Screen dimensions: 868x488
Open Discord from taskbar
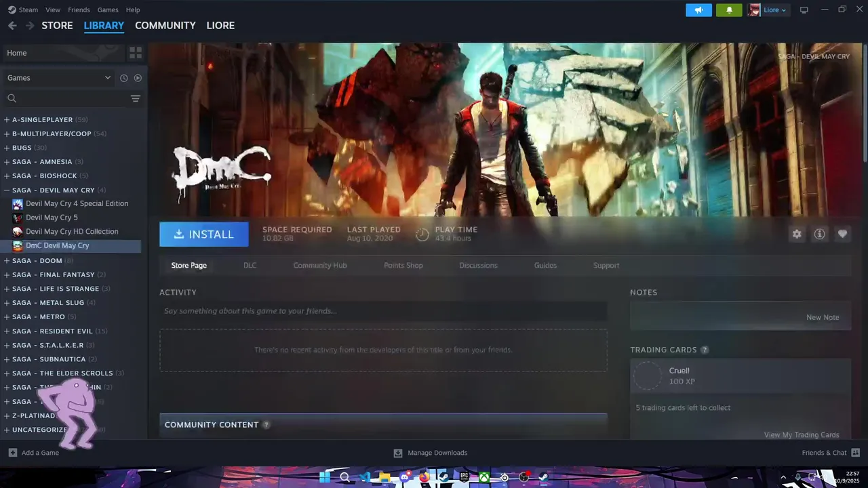pos(405,477)
